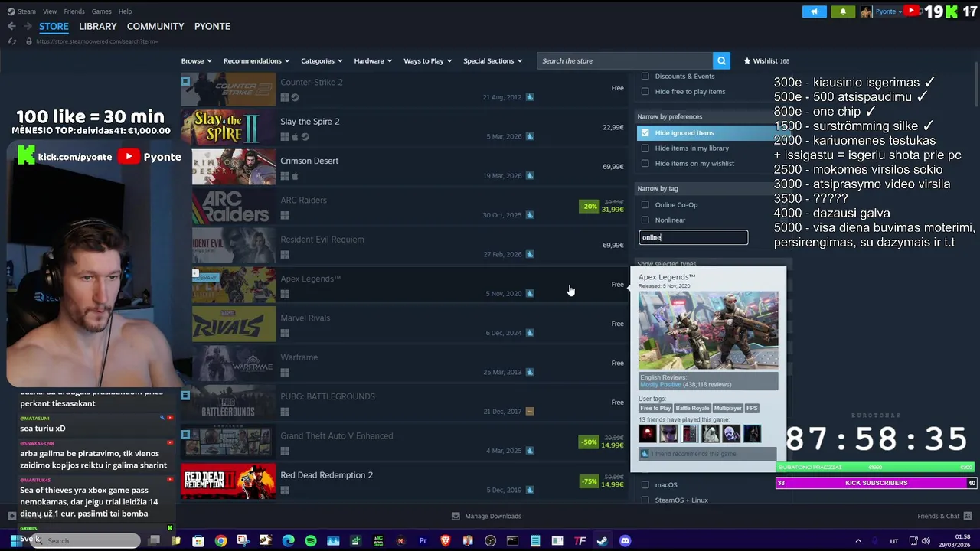Open Steam notifications bell
This screenshot has height=551, width=980.
point(843,11)
